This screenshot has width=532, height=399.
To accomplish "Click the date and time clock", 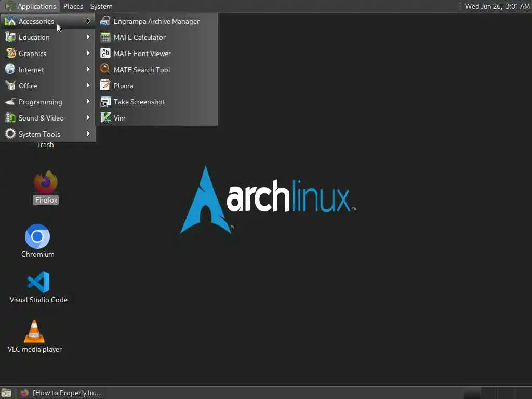I will [497, 6].
